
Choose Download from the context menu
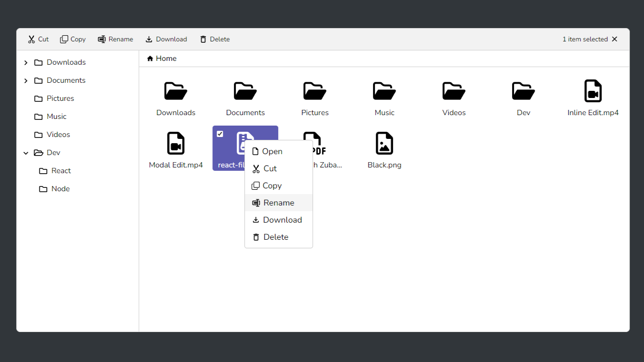point(279,220)
